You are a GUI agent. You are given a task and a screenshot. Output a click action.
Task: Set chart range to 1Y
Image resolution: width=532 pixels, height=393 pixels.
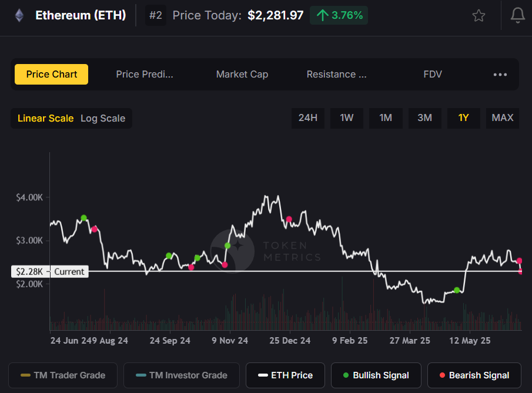pos(463,118)
